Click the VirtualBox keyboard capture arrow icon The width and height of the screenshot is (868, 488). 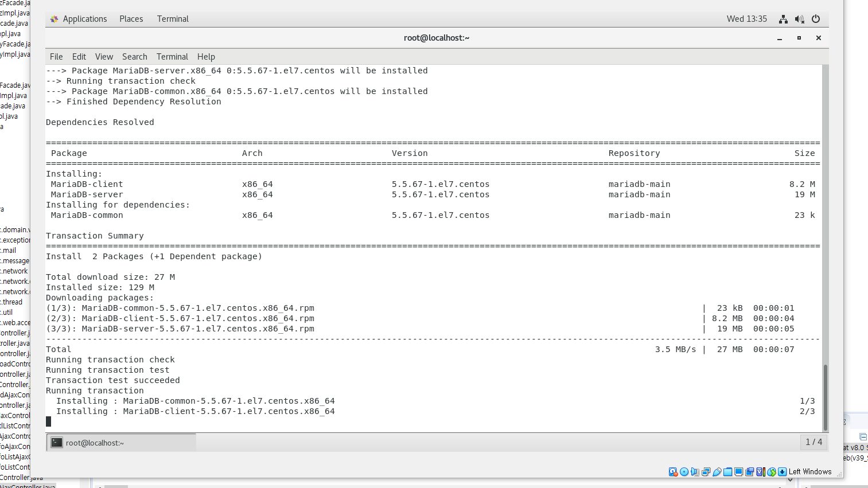[x=782, y=472]
